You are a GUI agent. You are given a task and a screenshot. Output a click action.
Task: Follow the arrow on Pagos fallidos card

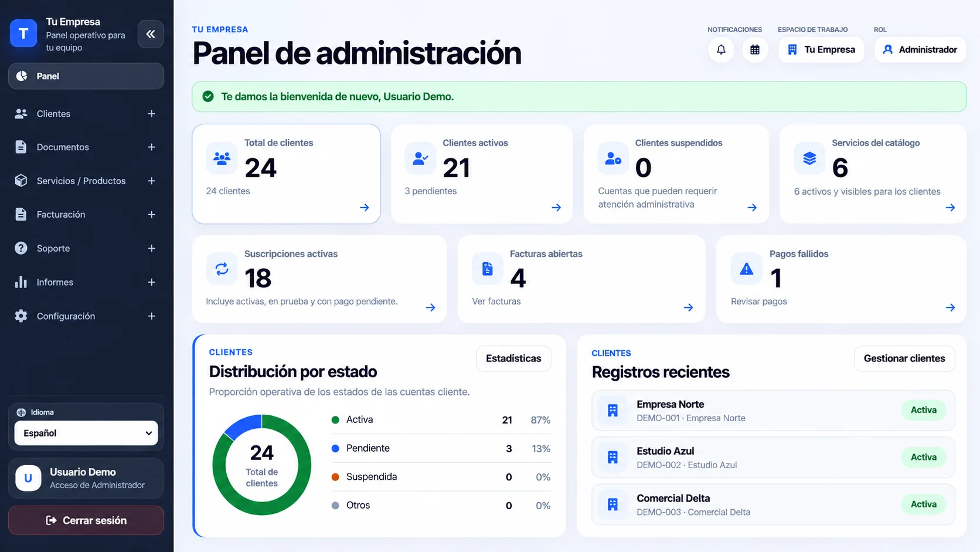[950, 307]
